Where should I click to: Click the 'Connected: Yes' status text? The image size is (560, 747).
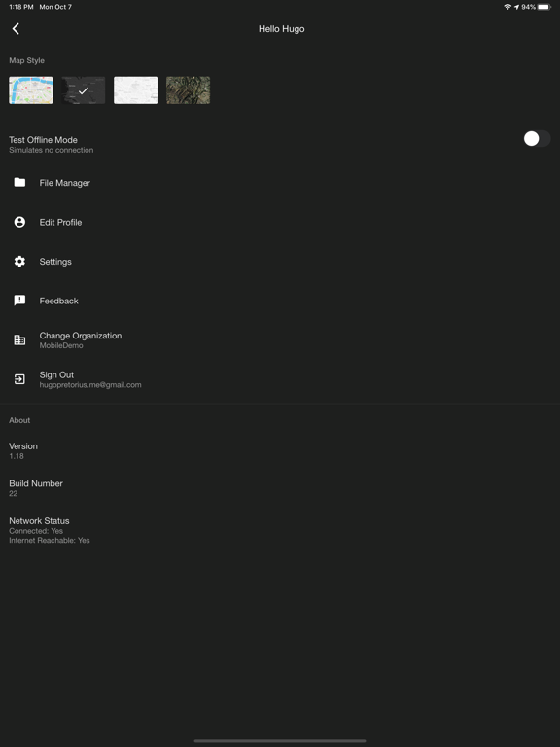pos(36,531)
